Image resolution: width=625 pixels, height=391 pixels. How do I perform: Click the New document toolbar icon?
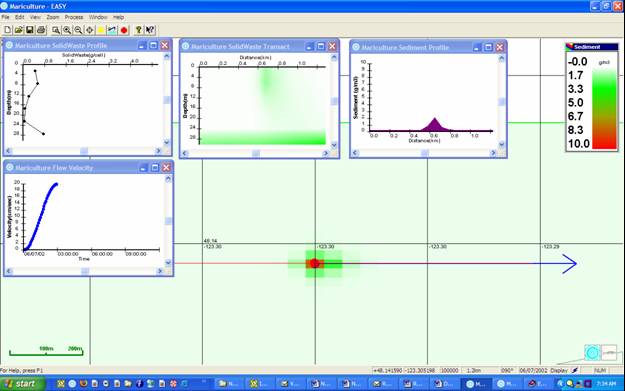(x=8, y=30)
